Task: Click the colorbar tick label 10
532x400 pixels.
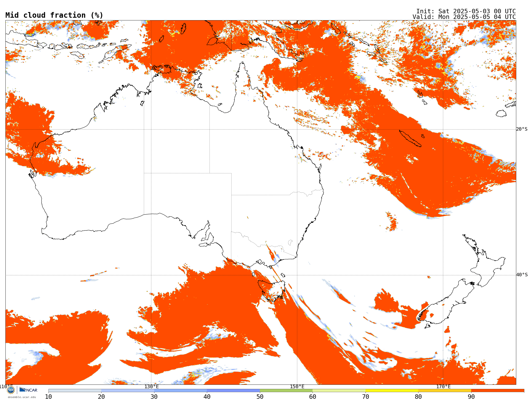Action: point(49,397)
